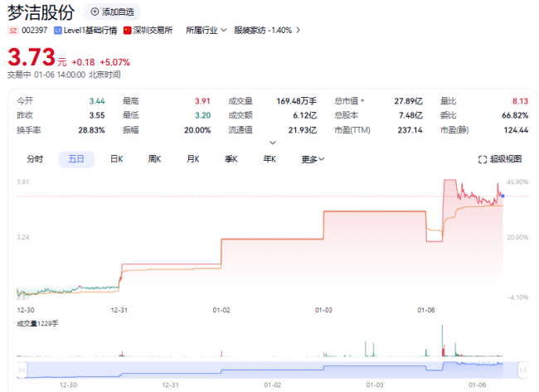Click the 梦洁股份 stock title
This screenshot has height=392, width=539.
pos(41,12)
